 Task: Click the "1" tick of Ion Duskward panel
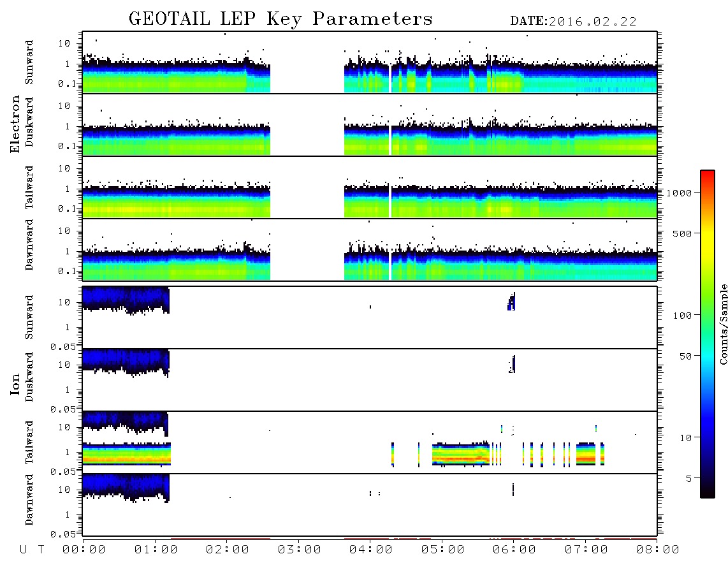click(x=68, y=390)
